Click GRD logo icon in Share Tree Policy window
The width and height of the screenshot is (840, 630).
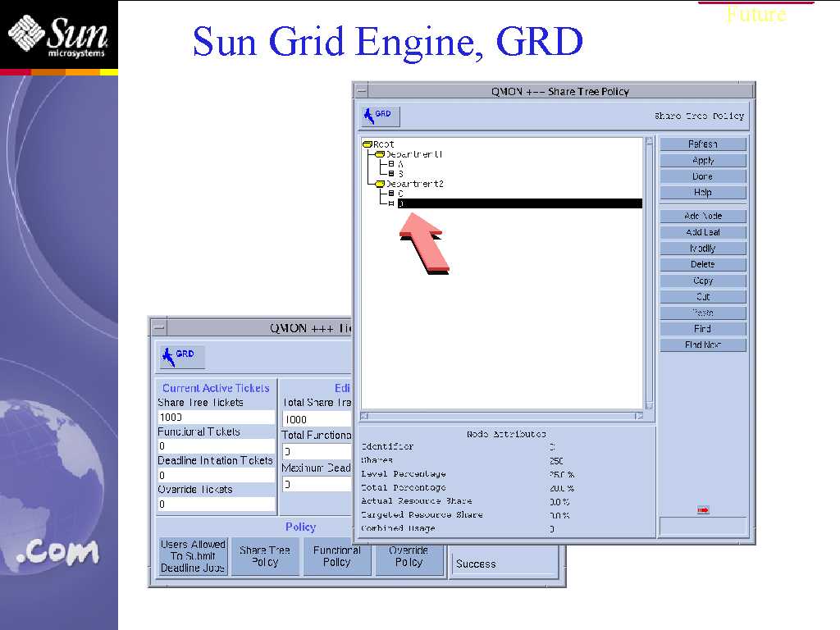379,116
